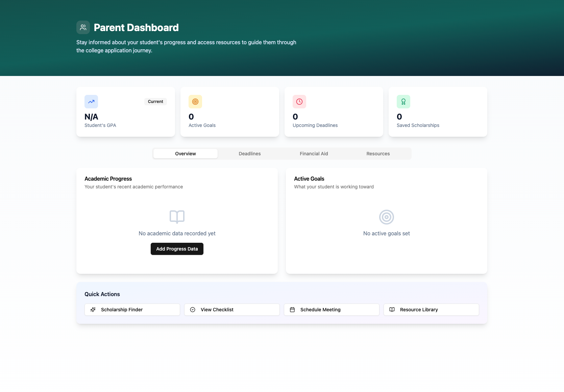Click the Parent Dashboard title
The width and height of the screenshot is (564, 392).
[x=136, y=28]
